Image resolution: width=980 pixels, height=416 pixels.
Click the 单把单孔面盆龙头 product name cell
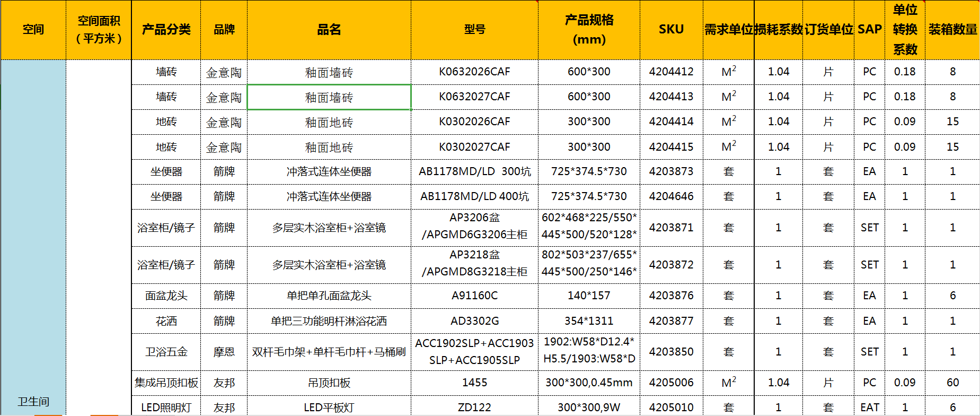coord(329,296)
